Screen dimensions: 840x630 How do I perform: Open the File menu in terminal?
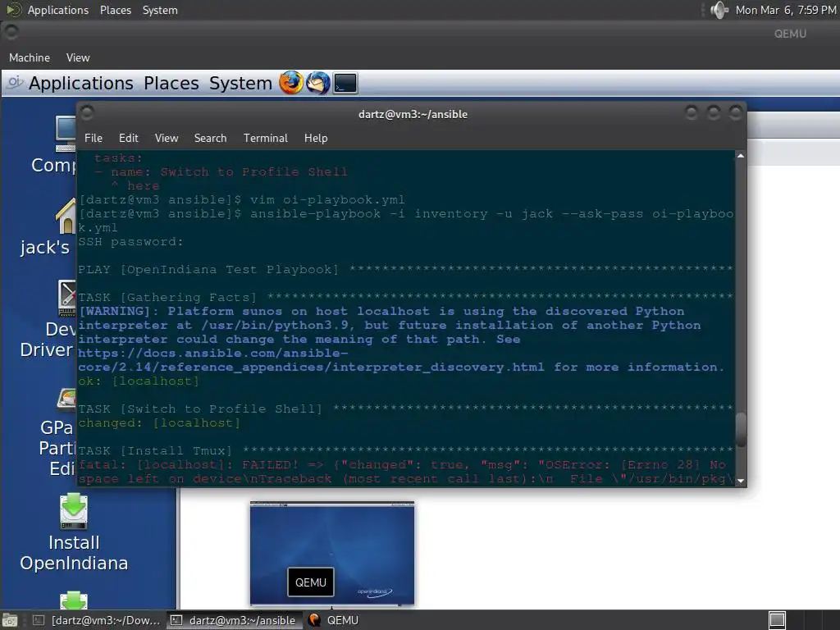pos(94,138)
